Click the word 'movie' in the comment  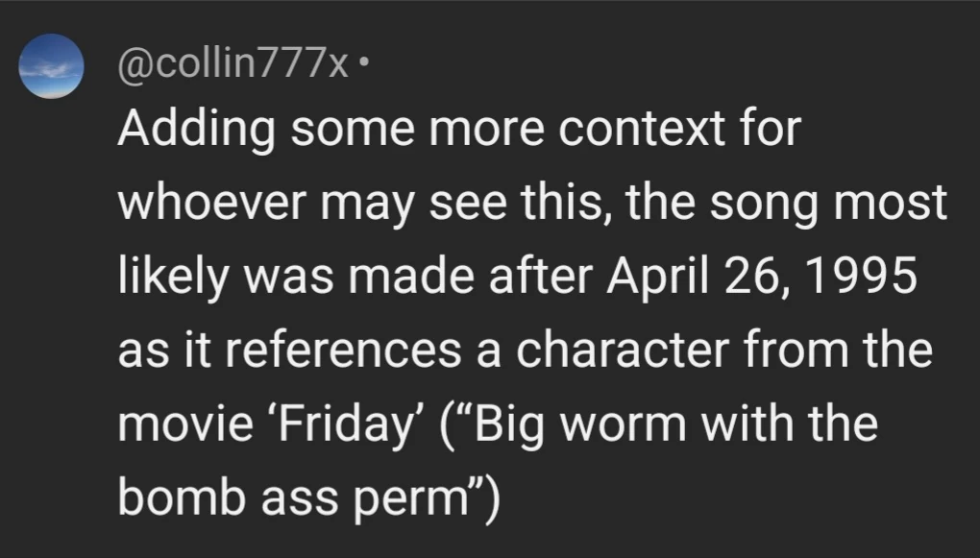point(185,425)
